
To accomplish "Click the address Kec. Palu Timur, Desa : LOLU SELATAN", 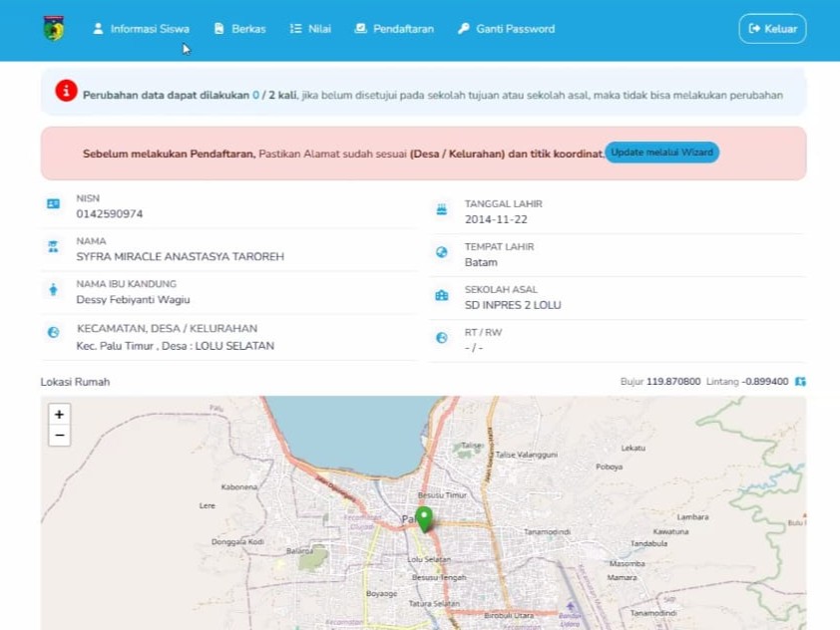I will pyautogui.click(x=176, y=346).
